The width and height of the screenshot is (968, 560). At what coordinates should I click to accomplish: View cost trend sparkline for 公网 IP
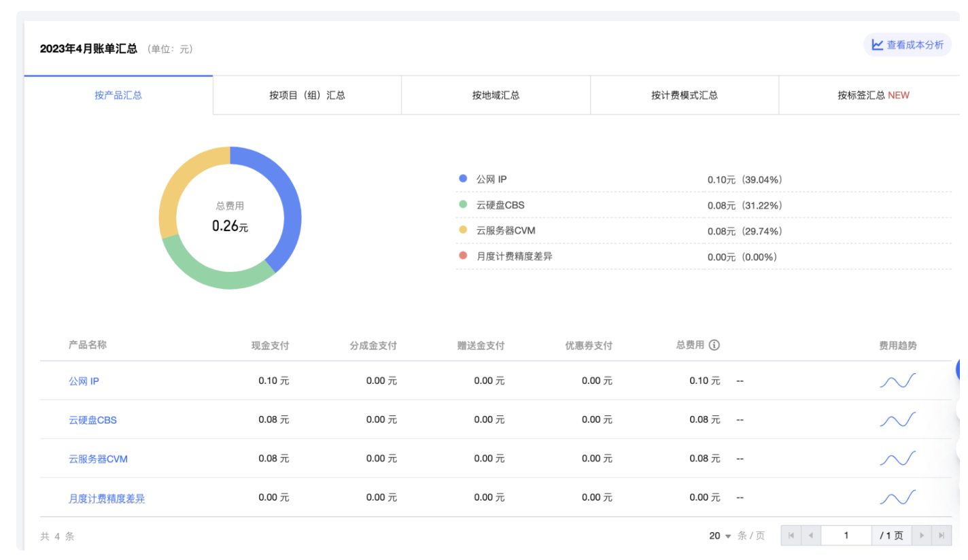coord(898,381)
